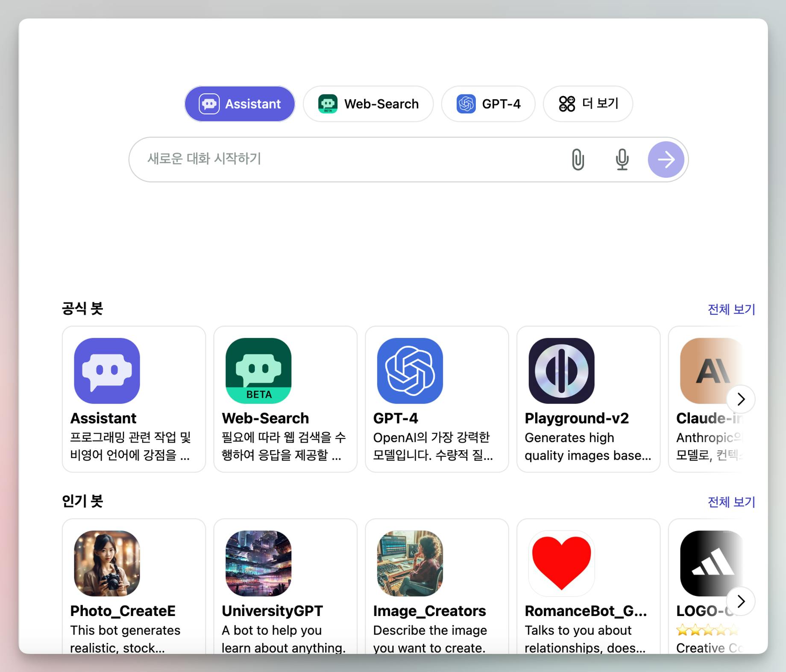Open the RomanceBot red heart icon
786x672 pixels.
click(x=561, y=563)
